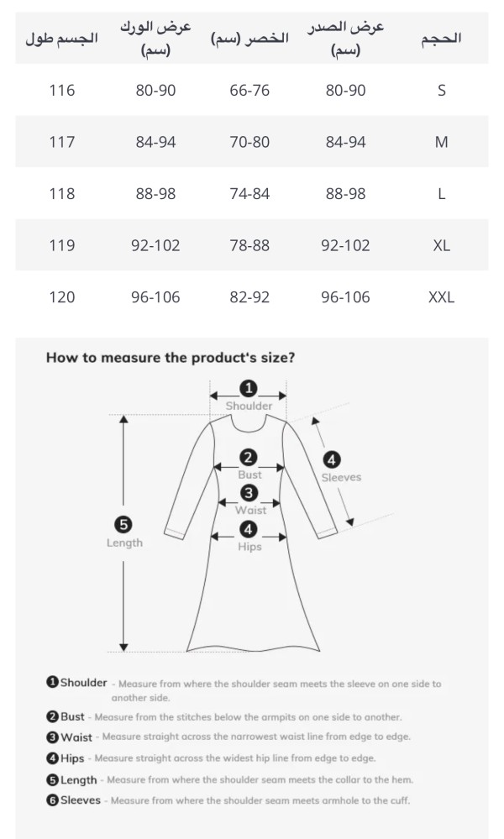
Task: Select the 78-88 waist value
Action: [x=249, y=245]
